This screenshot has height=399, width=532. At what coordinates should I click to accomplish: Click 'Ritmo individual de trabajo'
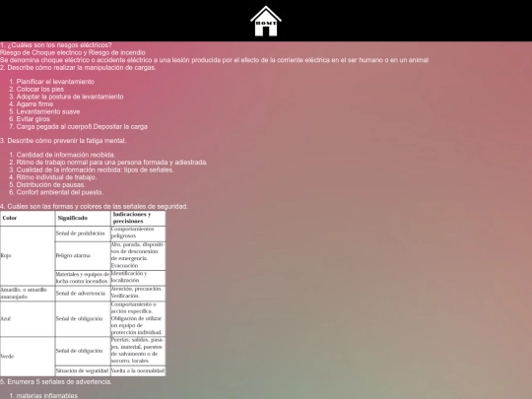(56, 177)
